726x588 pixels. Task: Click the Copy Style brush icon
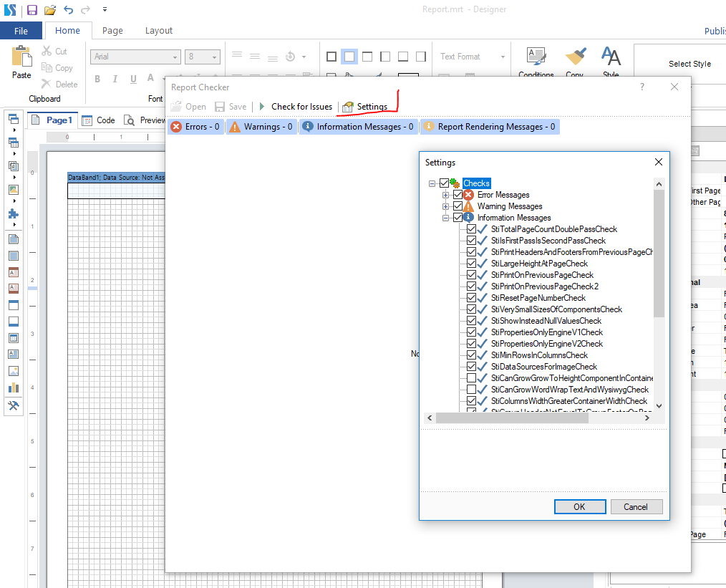pos(576,57)
